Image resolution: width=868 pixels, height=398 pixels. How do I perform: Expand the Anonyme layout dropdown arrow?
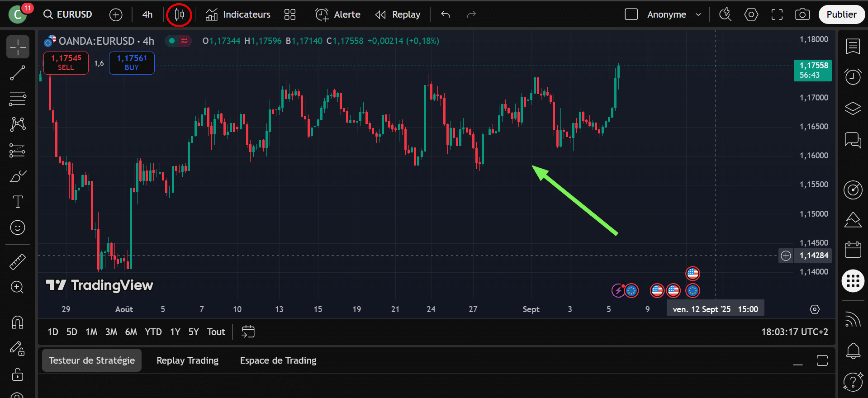pos(698,14)
